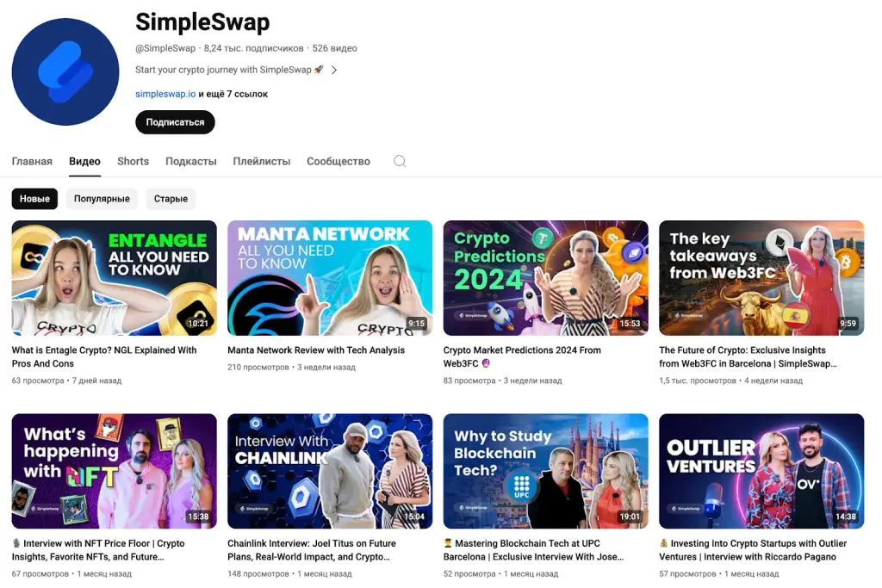Open the Entangle All You Need thumbnail
The image size is (882, 588).
[x=115, y=278]
